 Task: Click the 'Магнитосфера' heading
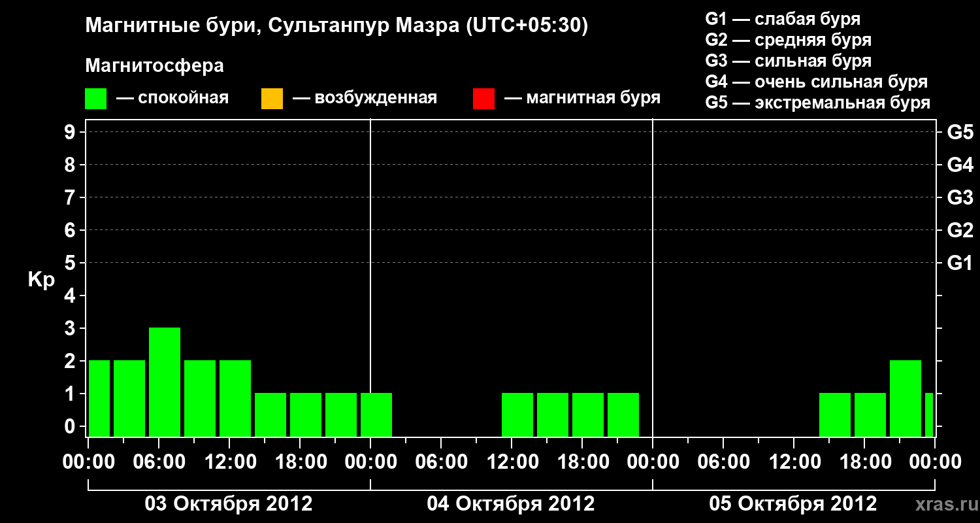[155, 66]
